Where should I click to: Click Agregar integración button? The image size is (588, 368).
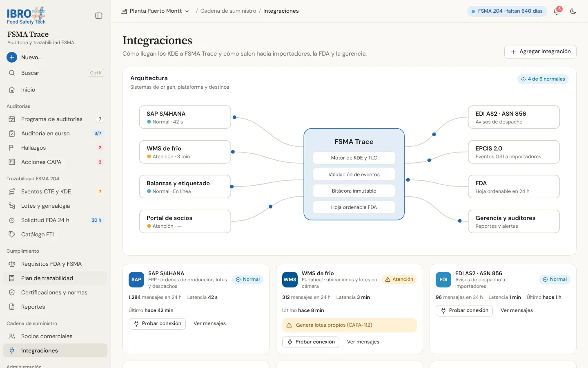point(540,52)
